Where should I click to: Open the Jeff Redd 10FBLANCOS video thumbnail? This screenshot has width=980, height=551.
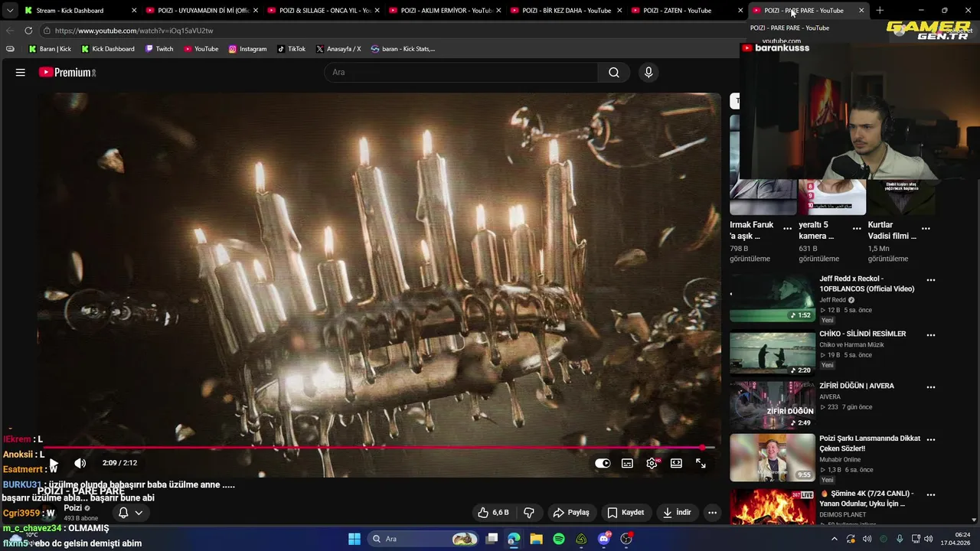(x=772, y=298)
